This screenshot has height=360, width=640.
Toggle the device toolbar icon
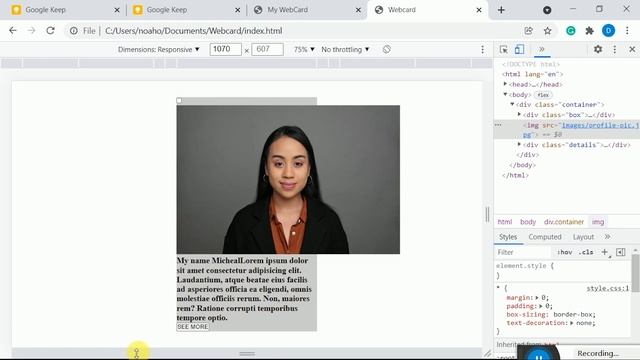pyautogui.click(x=519, y=49)
